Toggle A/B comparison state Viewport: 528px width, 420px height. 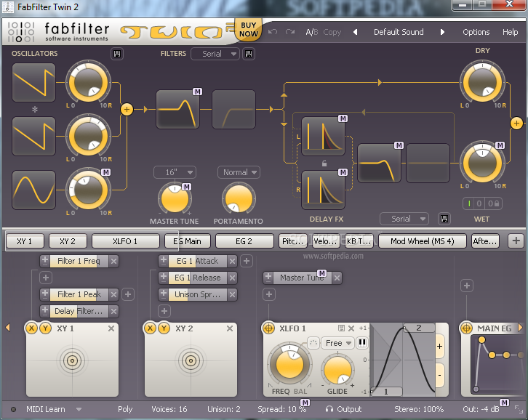tap(312, 32)
